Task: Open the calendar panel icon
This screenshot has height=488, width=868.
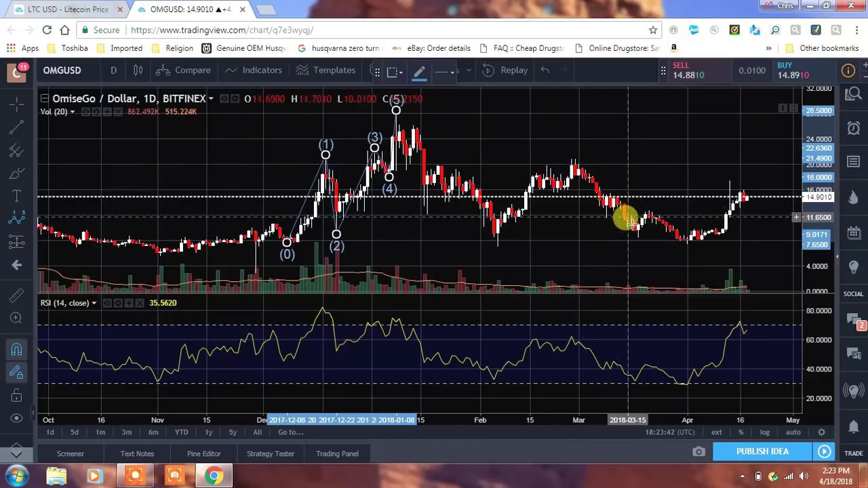Action: (853, 233)
